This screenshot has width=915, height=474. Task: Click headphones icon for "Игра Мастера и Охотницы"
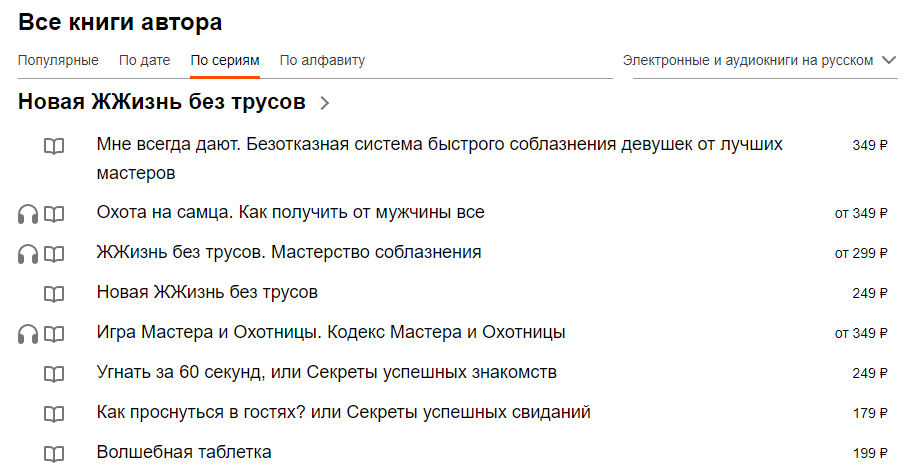pos(28,334)
